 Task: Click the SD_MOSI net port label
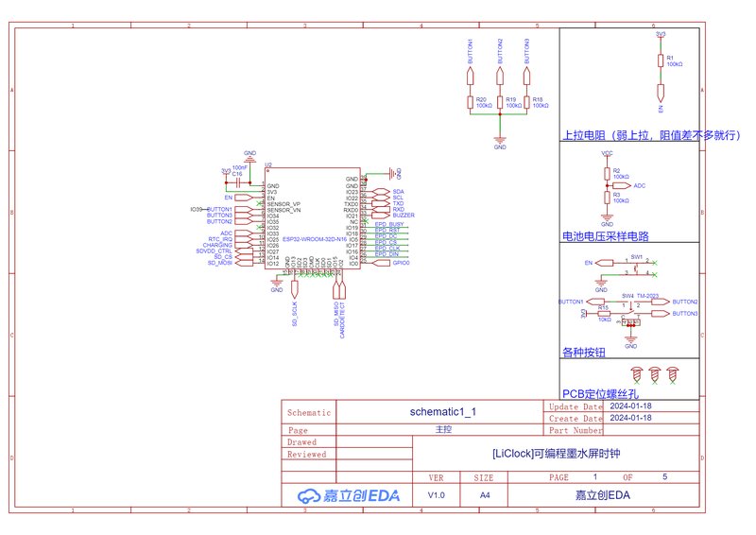(x=220, y=263)
